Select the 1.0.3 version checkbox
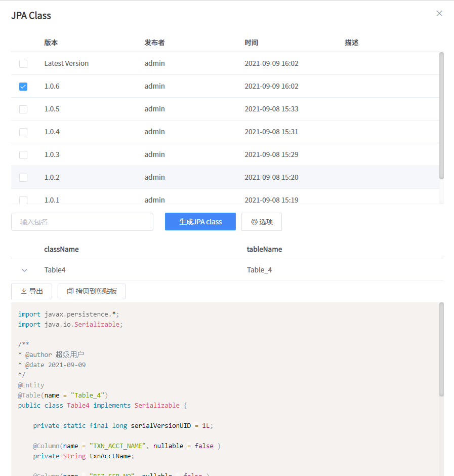 pos(23,155)
